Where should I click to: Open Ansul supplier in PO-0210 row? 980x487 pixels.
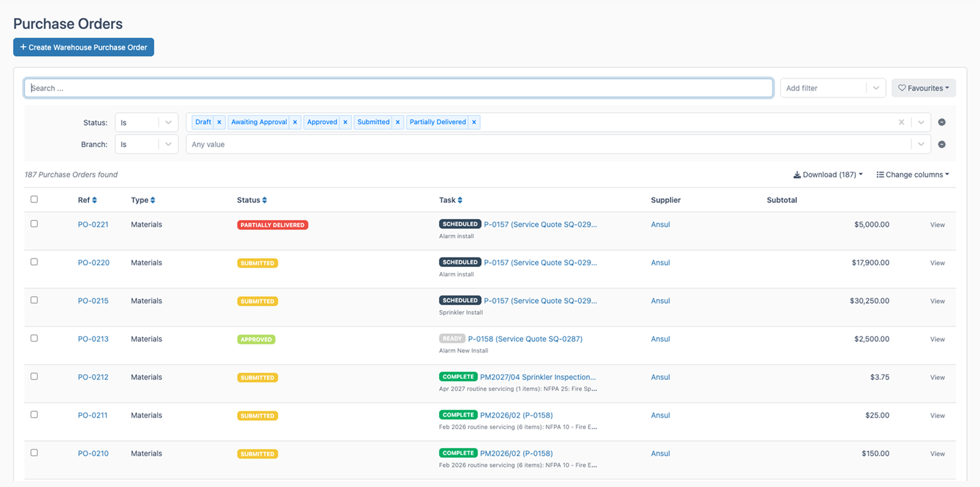(x=660, y=453)
